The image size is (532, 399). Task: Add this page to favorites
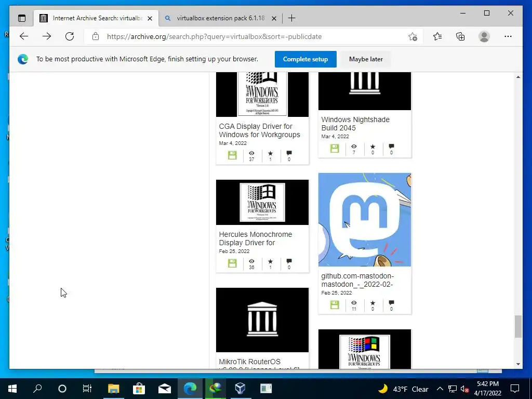coord(413,37)
